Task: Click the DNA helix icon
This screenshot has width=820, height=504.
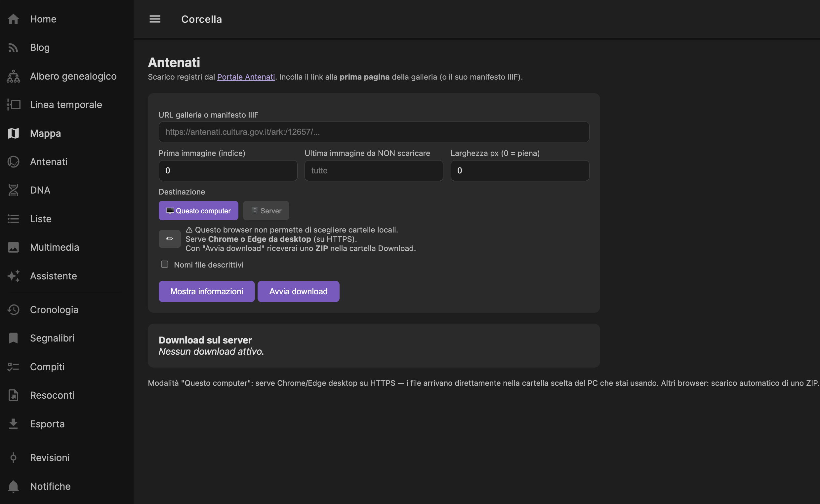Action: click(13, 190)
